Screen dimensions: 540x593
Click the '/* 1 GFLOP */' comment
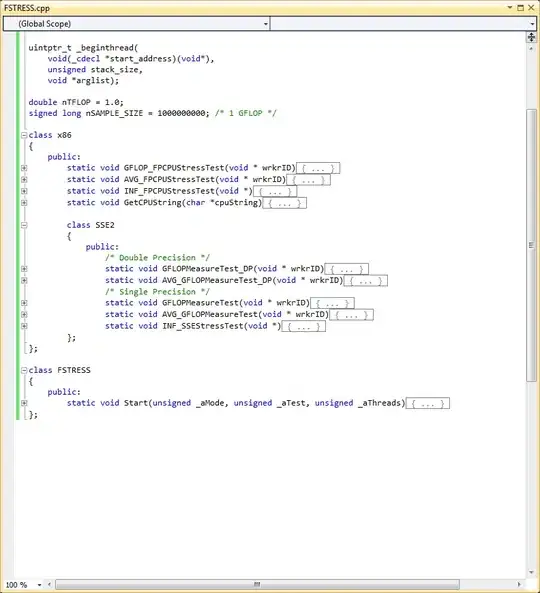point(246,113)
